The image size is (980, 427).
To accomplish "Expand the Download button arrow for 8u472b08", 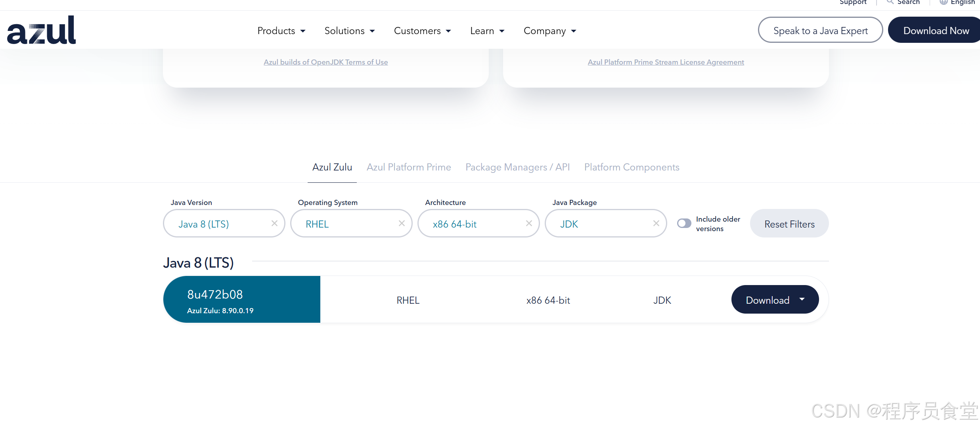I will [x=802, y=299].
